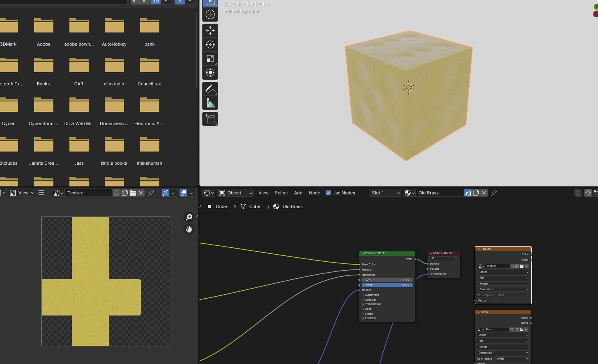Select the Measure tool
The width and height of the screenshot is (598, 364).
click(210, 103)
